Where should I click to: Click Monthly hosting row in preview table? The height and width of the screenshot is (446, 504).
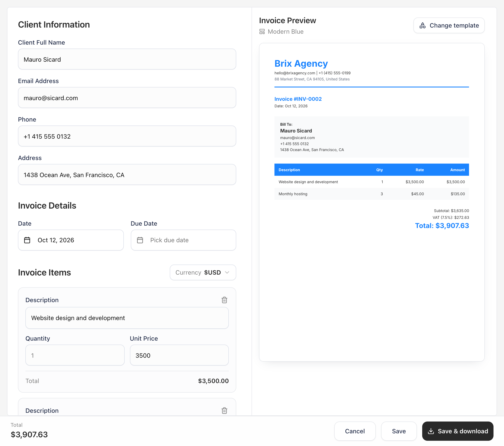(x=372, y=194)
